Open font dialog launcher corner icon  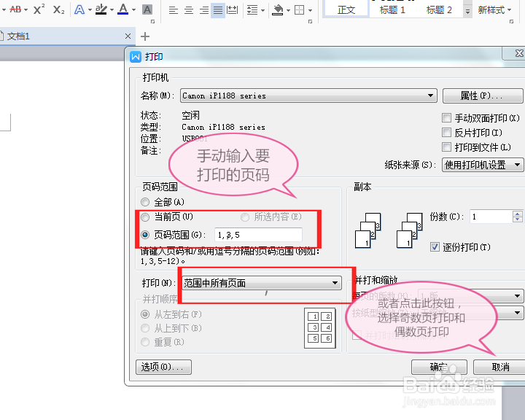tap(153, 21)
